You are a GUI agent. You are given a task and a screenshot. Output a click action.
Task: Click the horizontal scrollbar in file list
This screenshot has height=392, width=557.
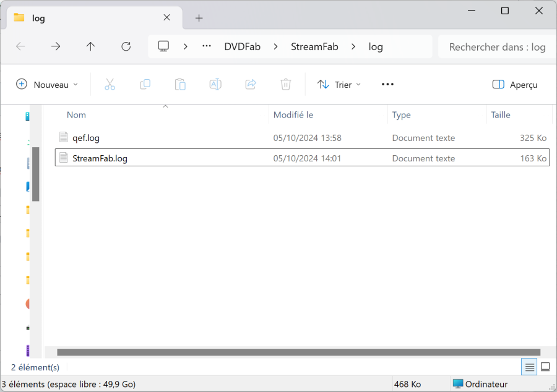coord(298,352)
